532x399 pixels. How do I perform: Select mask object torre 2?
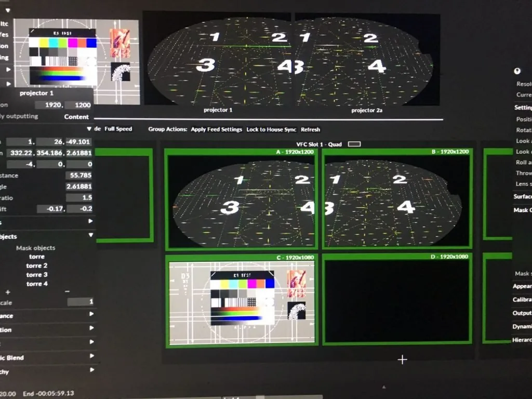[x=37, y=265]
